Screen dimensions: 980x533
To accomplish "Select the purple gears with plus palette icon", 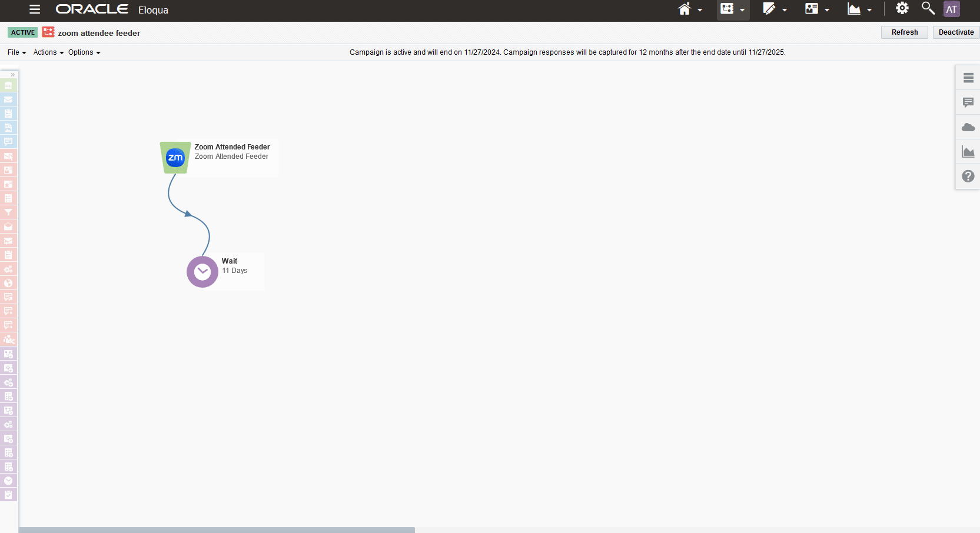I will [8, 382].
